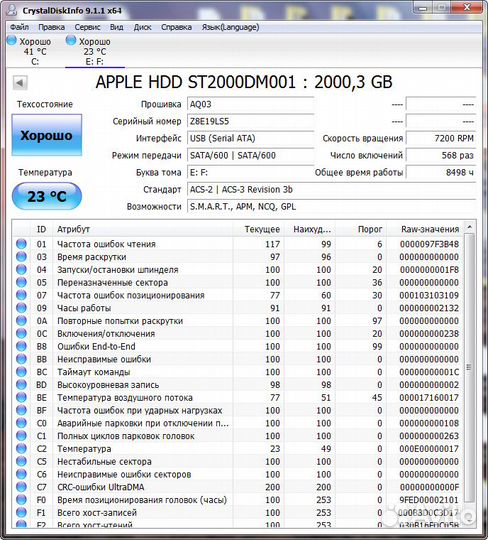Click status icon for Неисправимые ошибки секторов

[21, 474]
